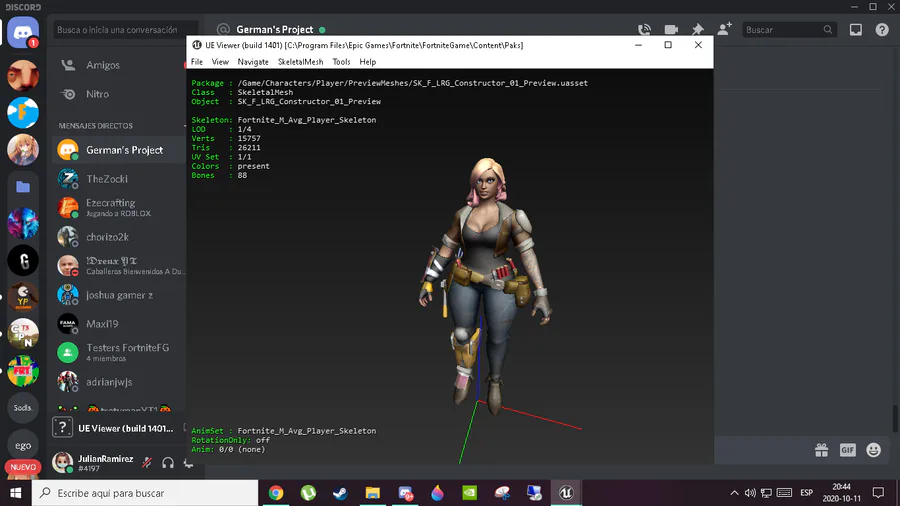Open NVIDIA app from the taskbar

470,493
